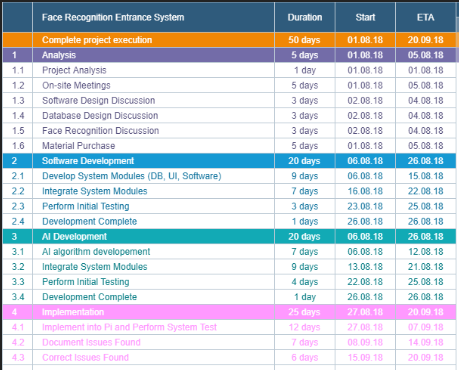This screenshot has height=370, width=459.
Task: Click the AI algorithm developement task
Action: tap(96, 252)
